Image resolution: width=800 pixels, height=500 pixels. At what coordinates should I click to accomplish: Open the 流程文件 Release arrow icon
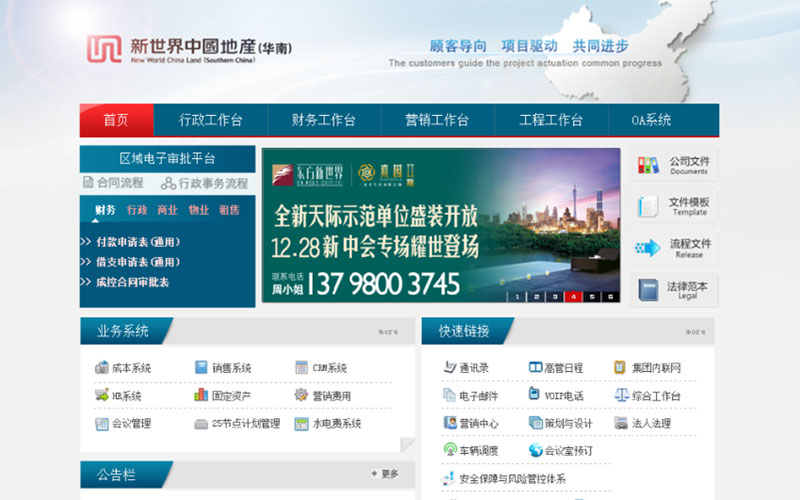(647, 248)
